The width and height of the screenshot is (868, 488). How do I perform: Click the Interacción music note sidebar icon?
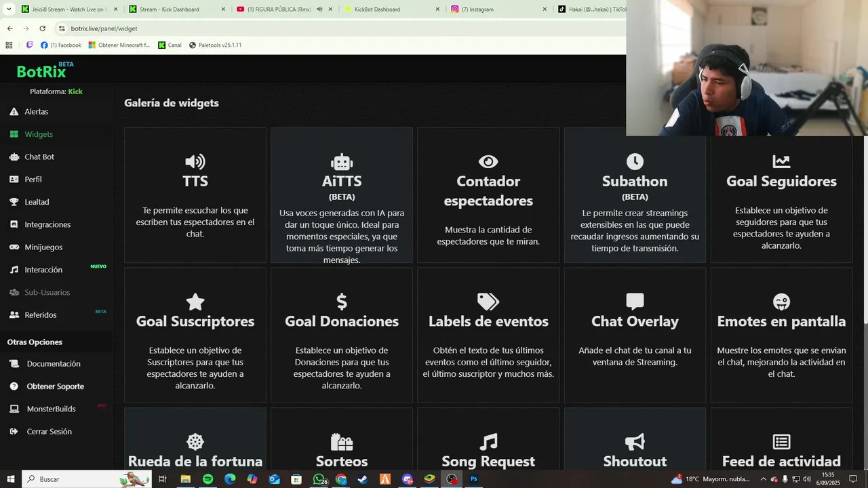14,270
